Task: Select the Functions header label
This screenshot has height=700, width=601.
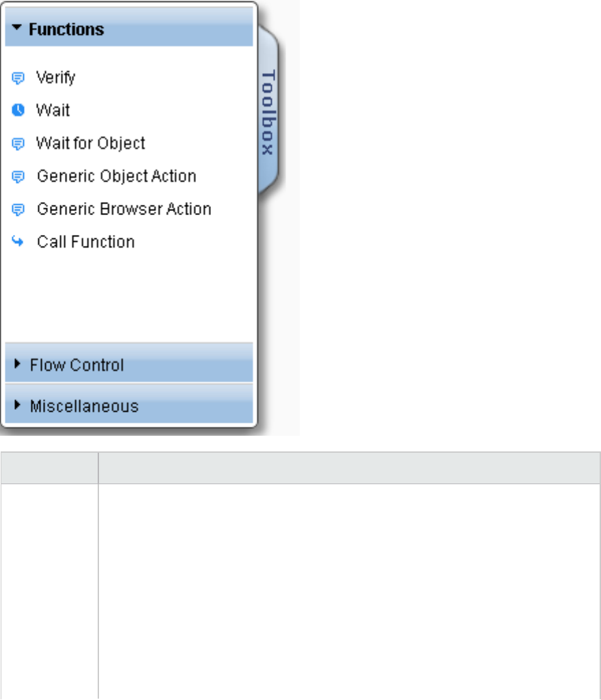Action: [x=66, y=29]
